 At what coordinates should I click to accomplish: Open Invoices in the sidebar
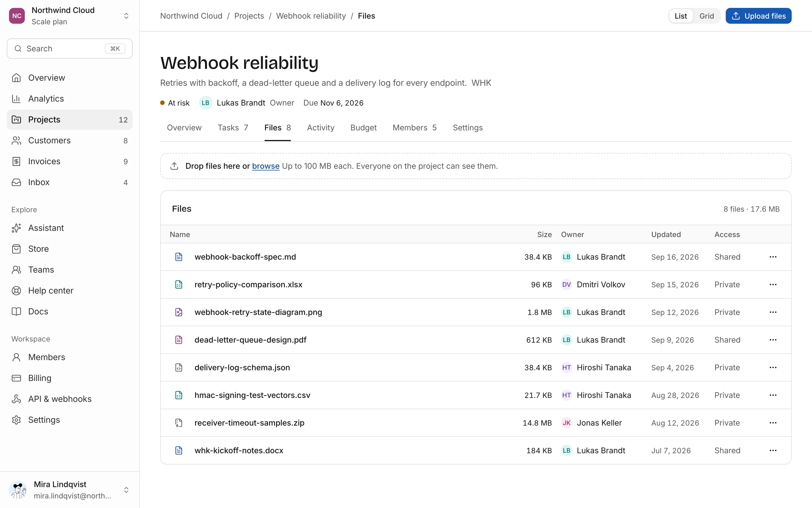(x=69, y=161)
